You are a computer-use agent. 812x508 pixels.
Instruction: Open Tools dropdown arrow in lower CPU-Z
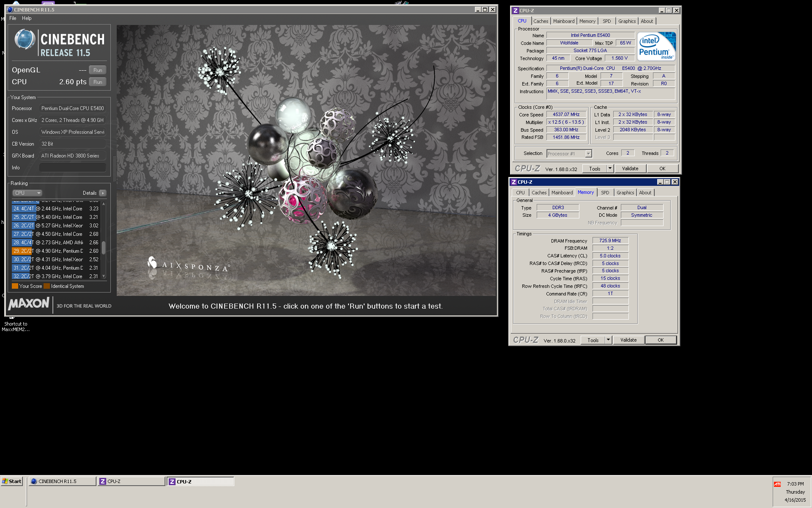point(608,340)
